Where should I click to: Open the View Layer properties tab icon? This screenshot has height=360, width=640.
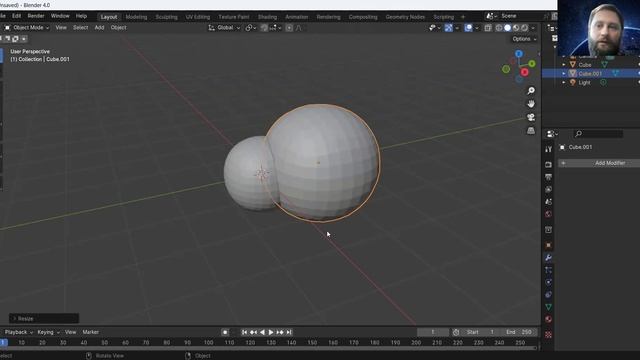coord(548,189)
